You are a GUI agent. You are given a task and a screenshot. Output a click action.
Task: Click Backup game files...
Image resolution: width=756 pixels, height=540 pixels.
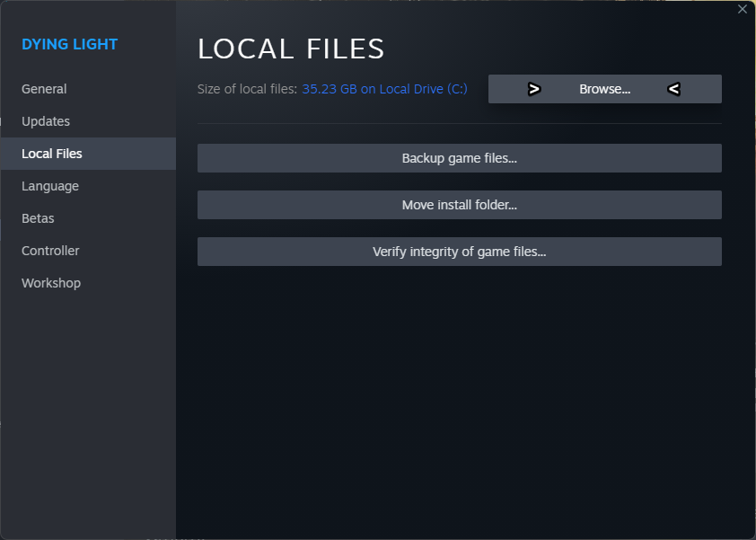click(x=460, y=158)
